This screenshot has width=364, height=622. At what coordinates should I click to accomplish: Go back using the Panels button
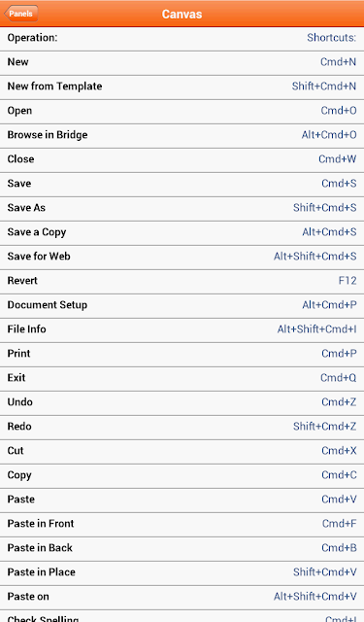click(21, 14)
